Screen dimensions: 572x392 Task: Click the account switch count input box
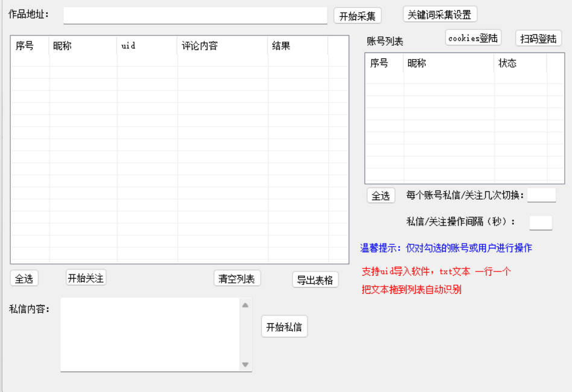coord(541,195)
